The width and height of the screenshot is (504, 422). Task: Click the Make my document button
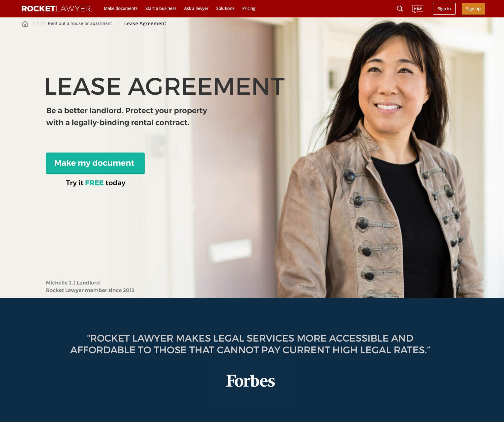pos(95,163)
